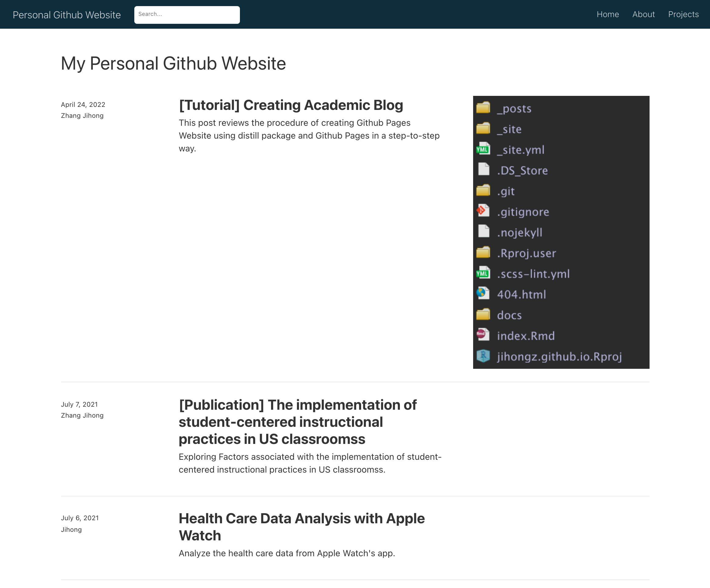Click the Personal Github Website brand title

coord(67,15)
